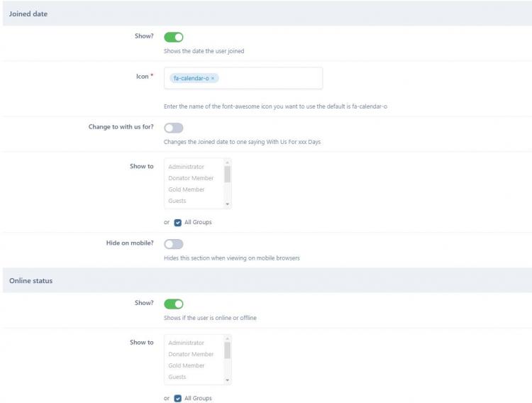Remove the fa-calendar-o tag with its ×
This screenshot has height=403, width=532.
tap(213, 78)
